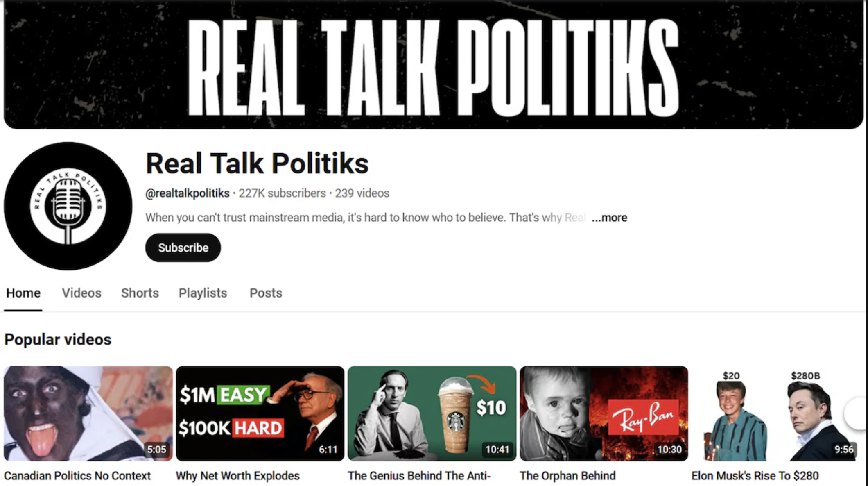This screenshot has height=486, width=868.
Task: Click the @realtalkpolitiks channel handle
Action: [x=188, y=193]
